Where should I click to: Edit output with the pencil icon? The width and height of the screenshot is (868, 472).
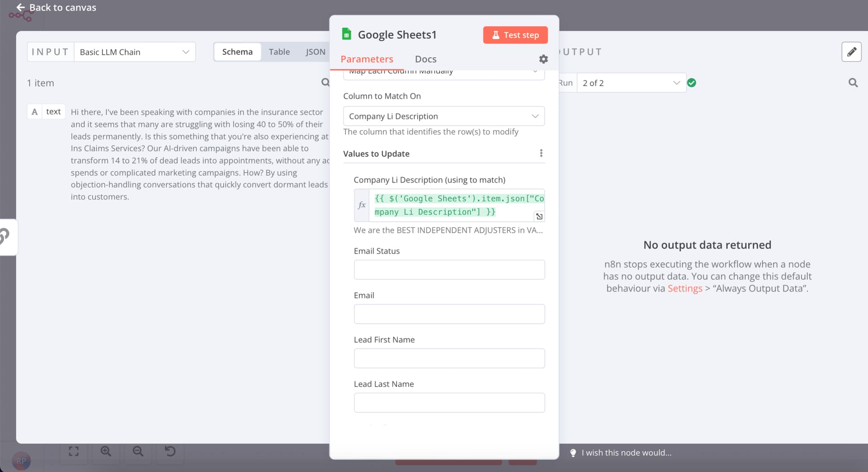851,52
